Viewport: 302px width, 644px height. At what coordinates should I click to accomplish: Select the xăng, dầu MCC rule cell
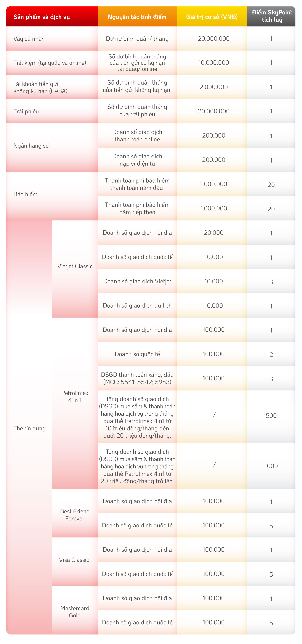click(137, 378)
